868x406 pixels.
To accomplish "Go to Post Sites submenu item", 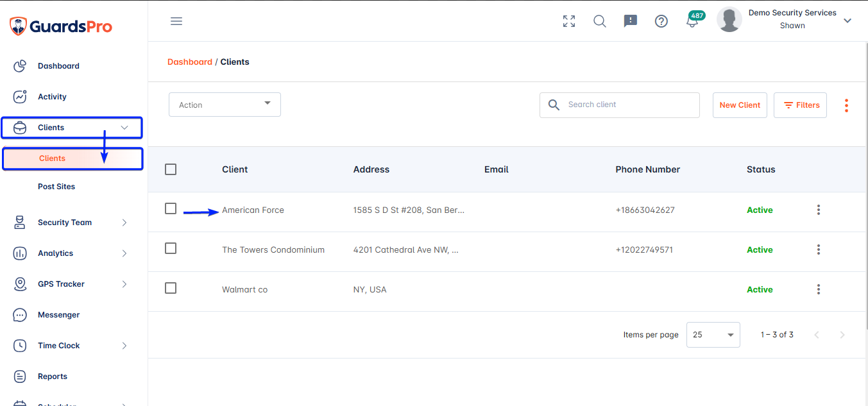I will coord(56,187).
